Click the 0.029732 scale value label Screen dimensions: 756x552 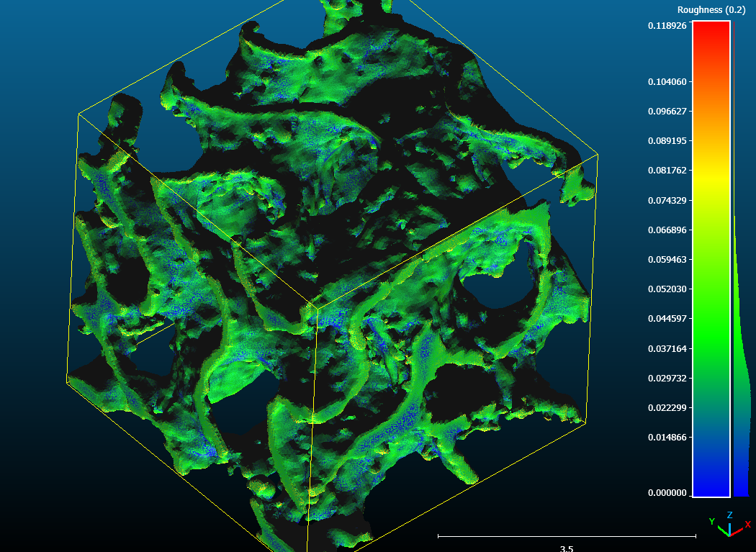(667, 378)
